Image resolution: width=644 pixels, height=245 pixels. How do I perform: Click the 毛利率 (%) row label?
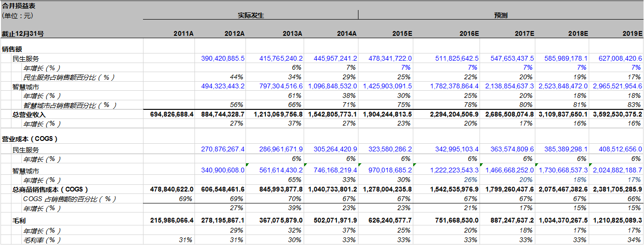42,240
